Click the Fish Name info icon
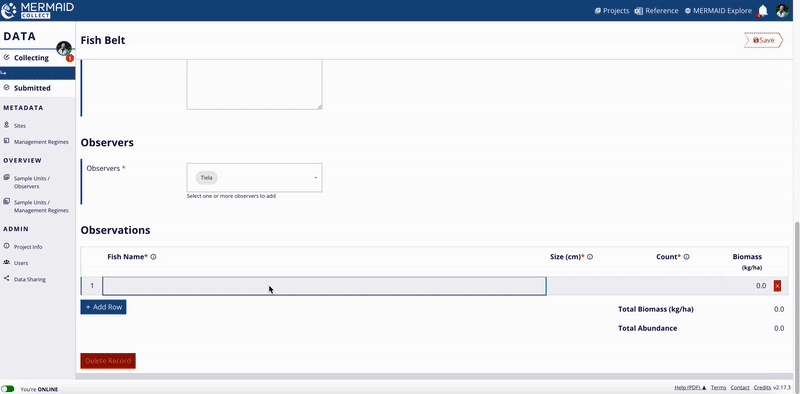Viewport: 800px width, 394px height. 153,257
